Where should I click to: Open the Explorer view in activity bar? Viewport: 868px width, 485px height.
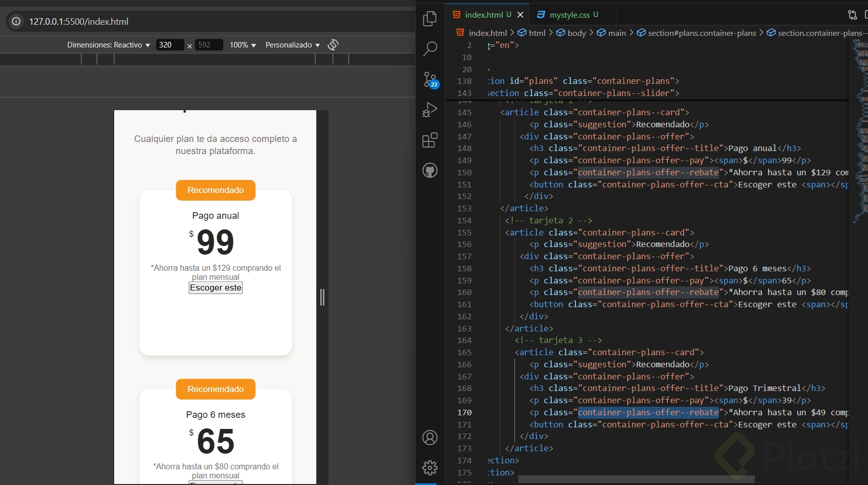coord(429,19)
